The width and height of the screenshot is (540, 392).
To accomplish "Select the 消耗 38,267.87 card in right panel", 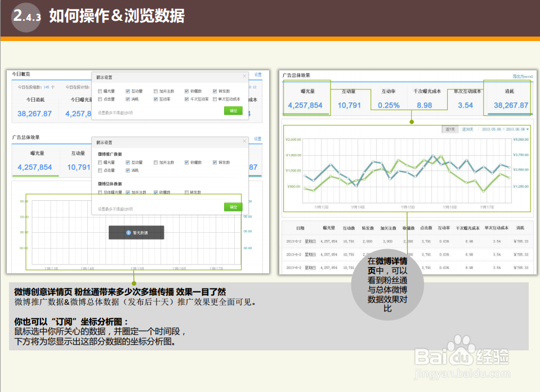I will coord(508,98).
